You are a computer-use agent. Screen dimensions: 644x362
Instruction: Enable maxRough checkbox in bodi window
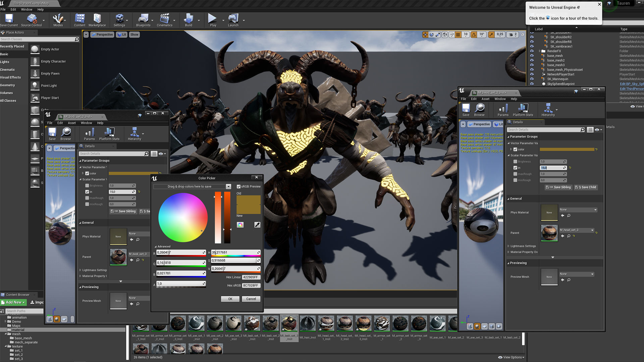[x=87, y=198]
